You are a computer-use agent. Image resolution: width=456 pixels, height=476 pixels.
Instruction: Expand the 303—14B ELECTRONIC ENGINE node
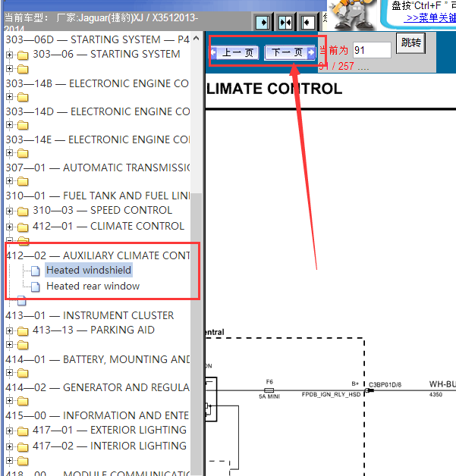tap(9, 97)
